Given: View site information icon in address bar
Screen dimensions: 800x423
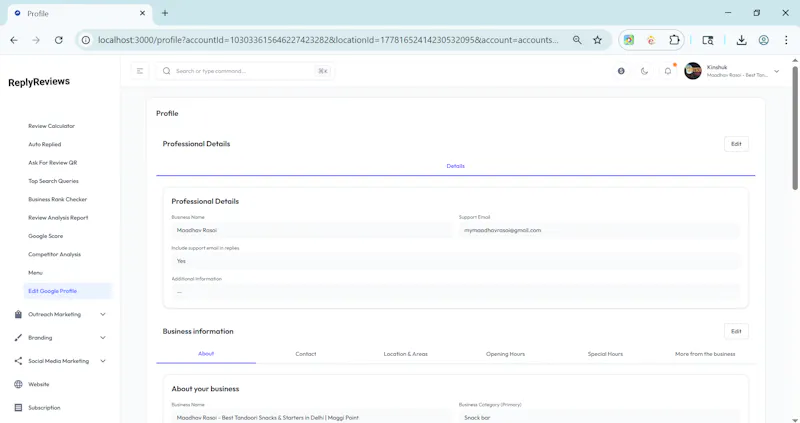Looking at the screenshot, I should (x=86, y=40).
